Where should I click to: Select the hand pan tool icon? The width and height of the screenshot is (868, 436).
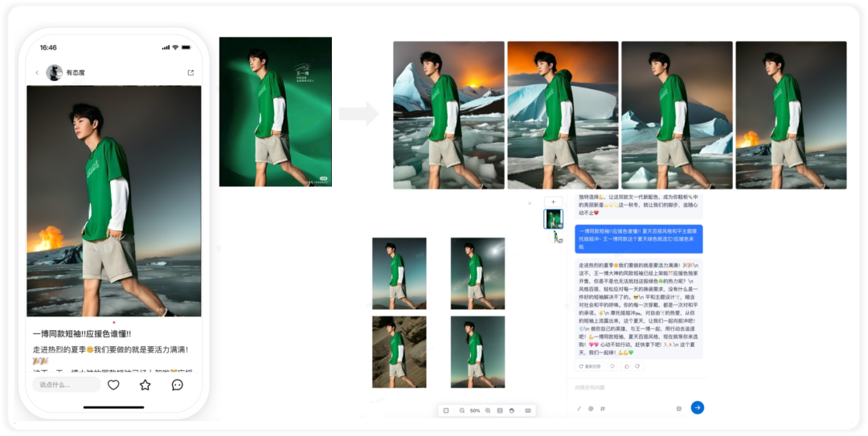pos(512,410)
